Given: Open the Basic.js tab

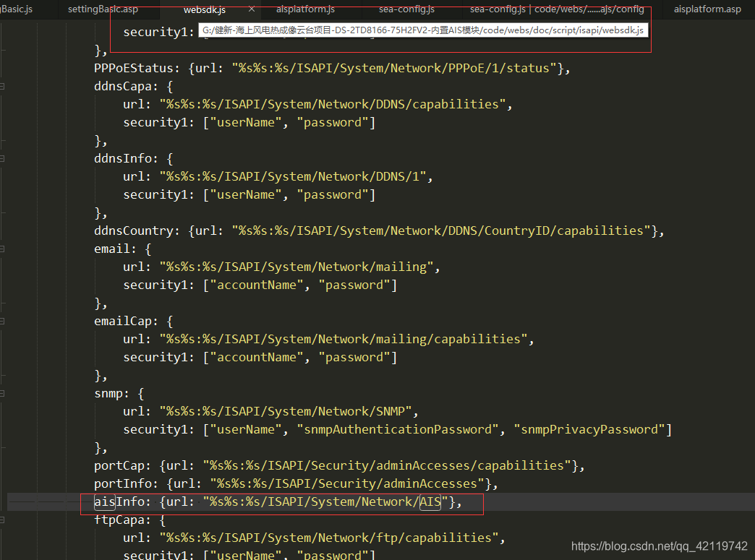Looking at the screenshot, I should [x=17, y=9].
